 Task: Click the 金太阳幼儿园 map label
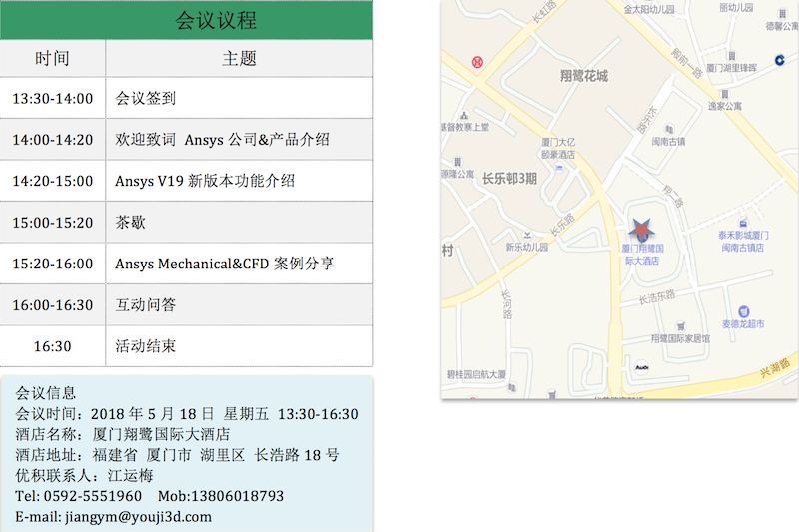click(649, 9)
